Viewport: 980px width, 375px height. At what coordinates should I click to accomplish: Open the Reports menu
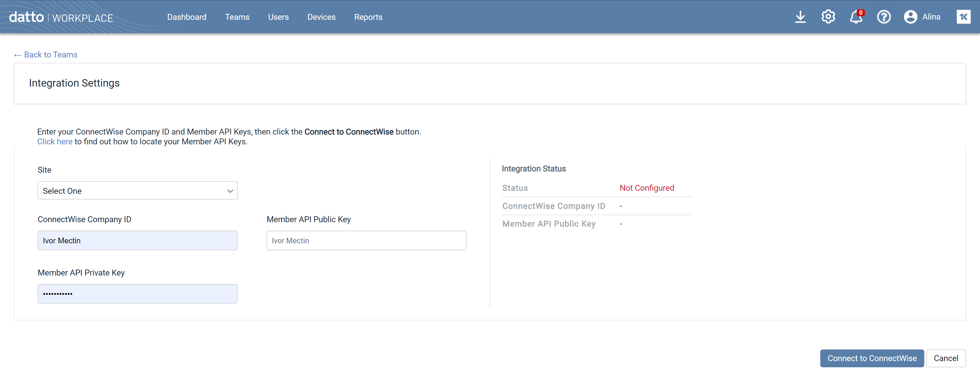point(368,17)
